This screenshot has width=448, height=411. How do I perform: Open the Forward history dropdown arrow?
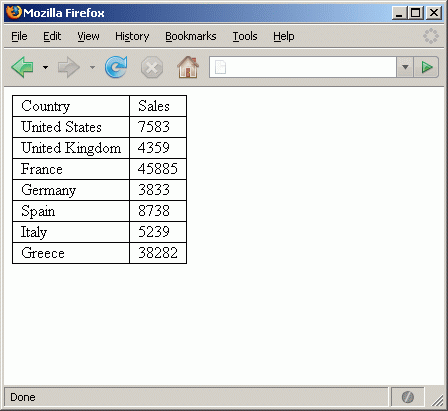92,67
